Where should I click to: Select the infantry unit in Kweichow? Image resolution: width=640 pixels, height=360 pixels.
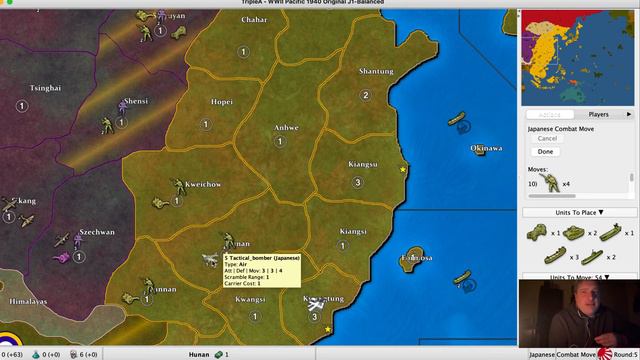(x=179, y=187)
